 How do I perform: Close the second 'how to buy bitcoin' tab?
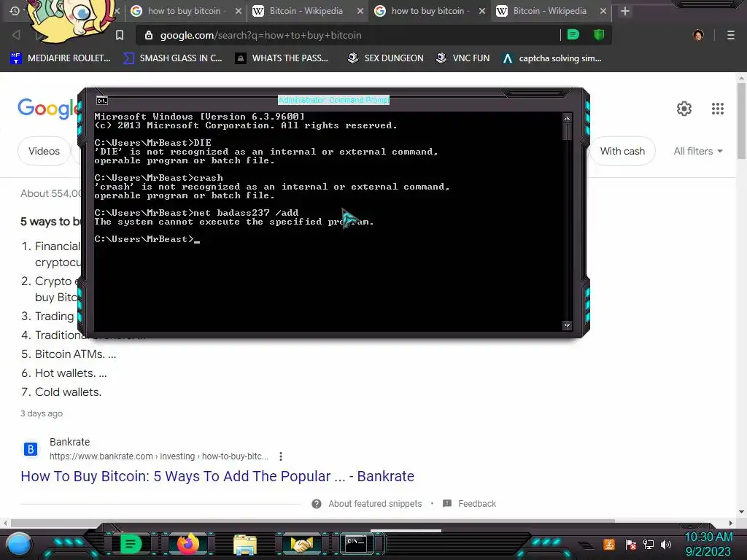482,11
